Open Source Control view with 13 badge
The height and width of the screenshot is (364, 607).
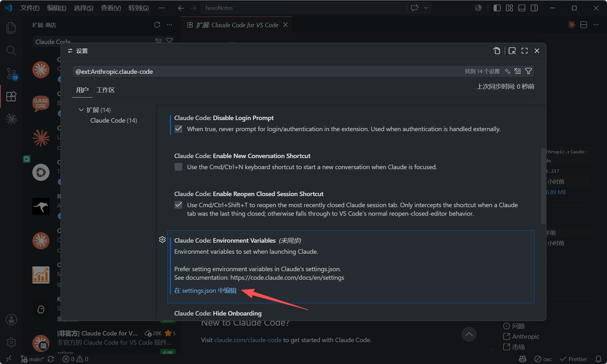coord(11,73)
